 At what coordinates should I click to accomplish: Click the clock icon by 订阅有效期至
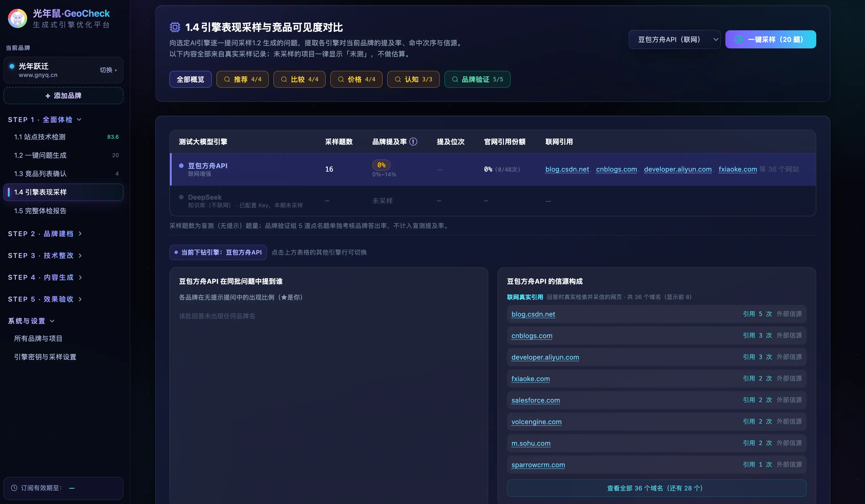[14, 488]
